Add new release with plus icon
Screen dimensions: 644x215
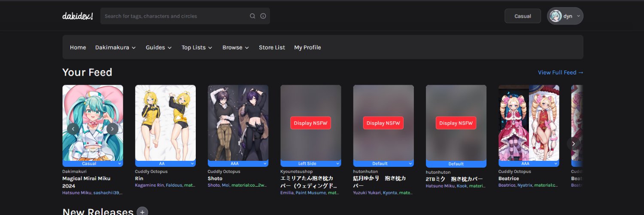point(142,212)
